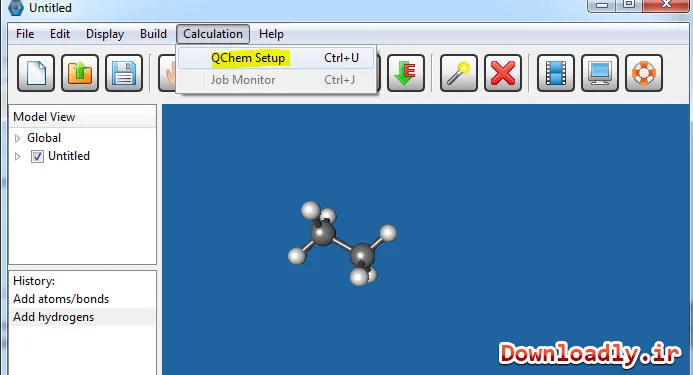
Task: Open the Build menu
Action: pyautogui.click(x=153, y=34)
